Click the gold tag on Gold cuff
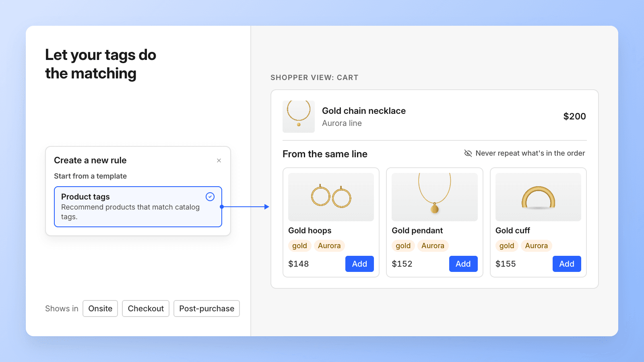644x362 pixels. [x=507, y=246]
